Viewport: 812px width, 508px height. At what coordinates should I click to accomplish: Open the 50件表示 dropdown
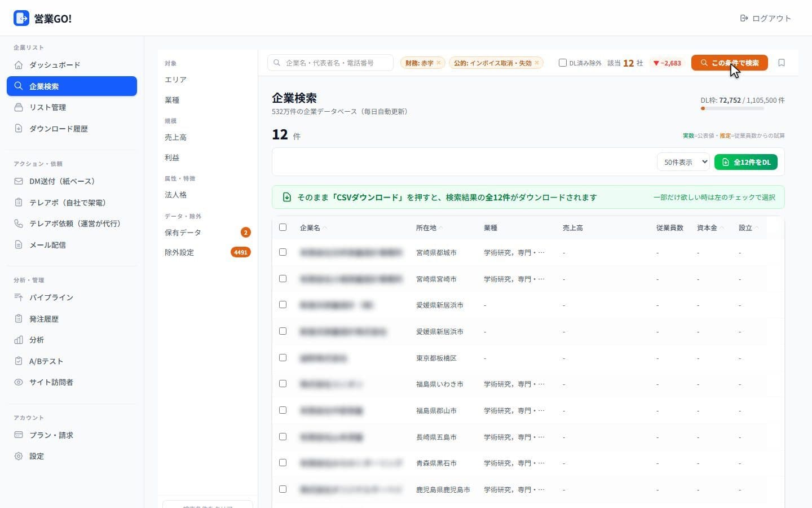683,162
